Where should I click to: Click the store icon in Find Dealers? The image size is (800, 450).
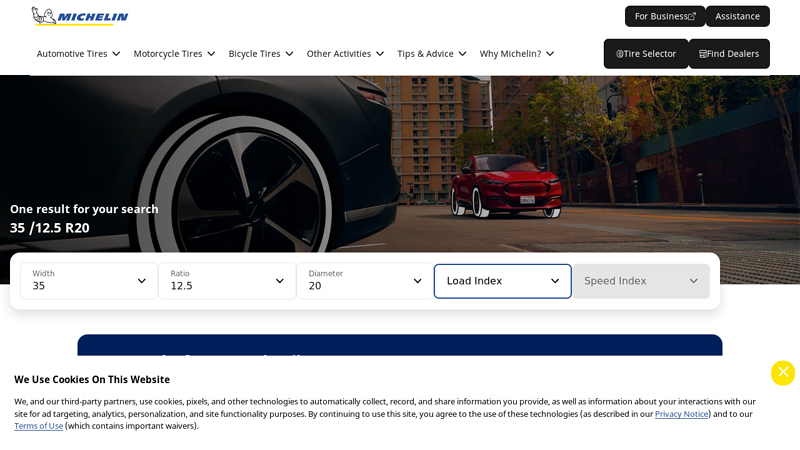pyautogui.click(x=703, y=54)
